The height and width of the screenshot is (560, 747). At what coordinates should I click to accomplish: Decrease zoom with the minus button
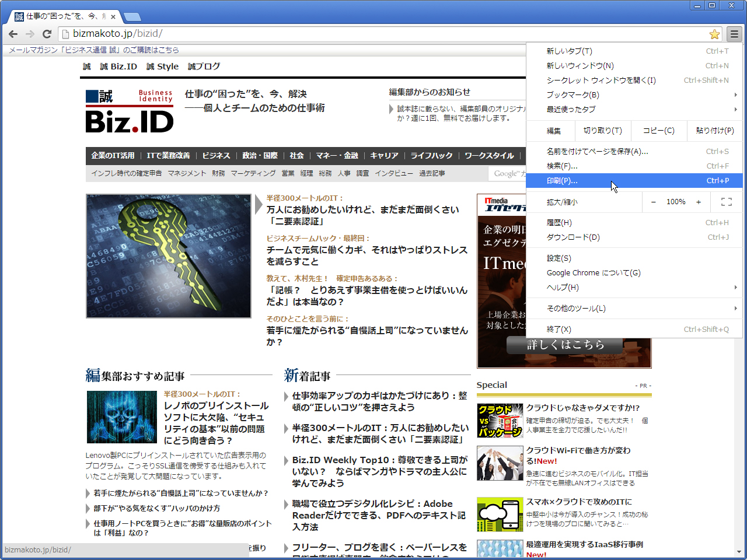click(654, 202)
